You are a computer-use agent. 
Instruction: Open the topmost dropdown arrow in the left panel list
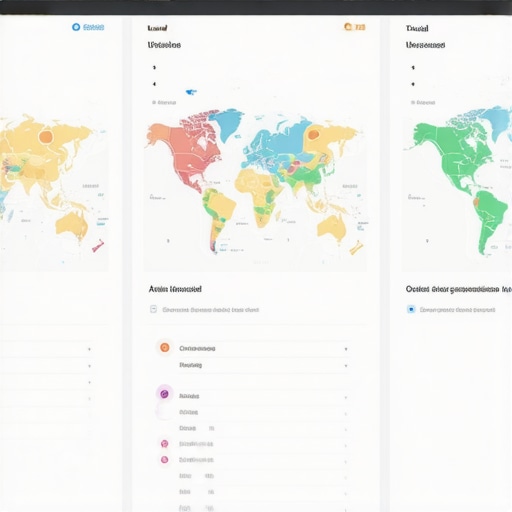(x=89, y=349)
